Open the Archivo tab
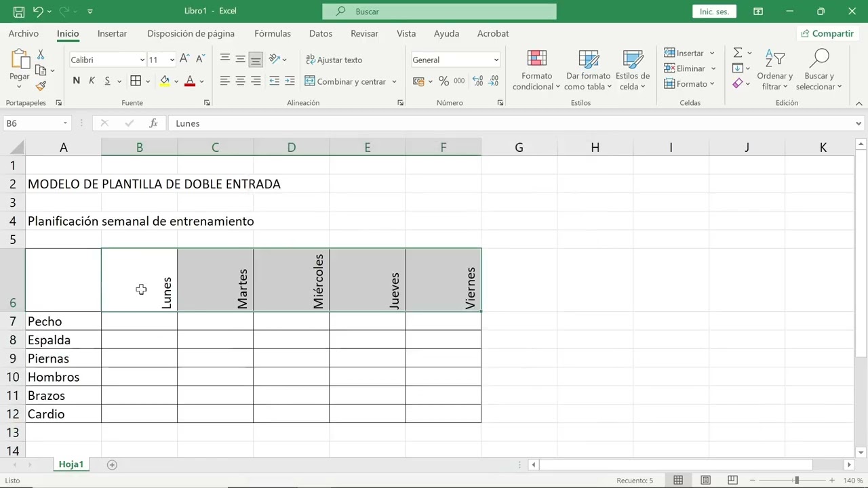The height and width of the screenshot is (488, 868). [24, 33]
